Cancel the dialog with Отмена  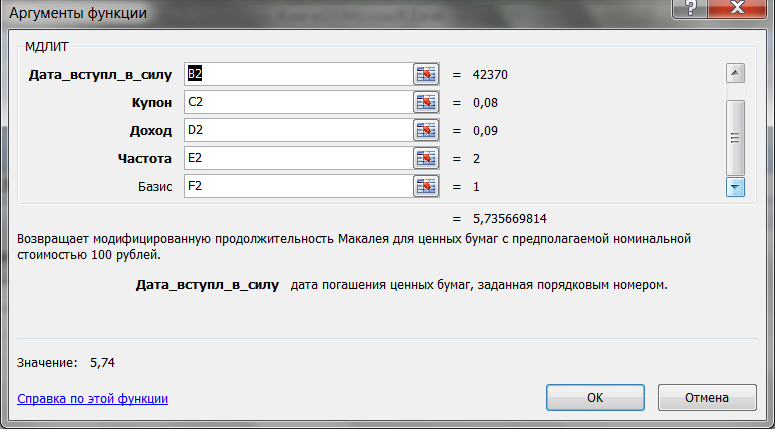(707, 397)
